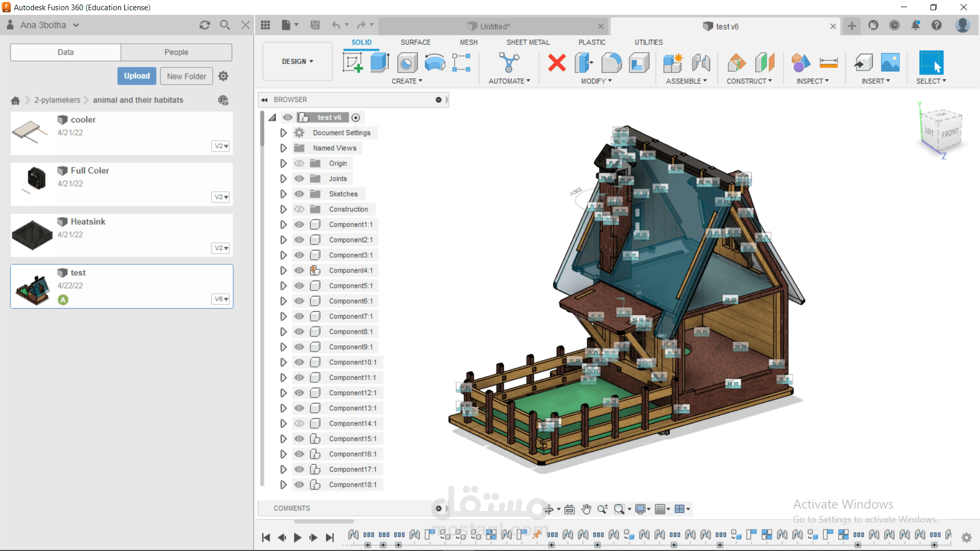Open the data panel grid icon
Screen dimensions: 980x551
[265, 26]
